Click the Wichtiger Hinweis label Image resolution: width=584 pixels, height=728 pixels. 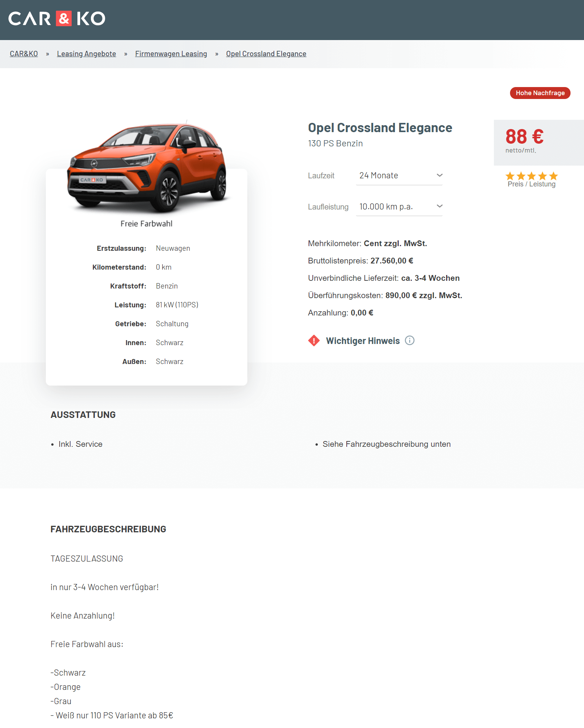pos(363,341)
